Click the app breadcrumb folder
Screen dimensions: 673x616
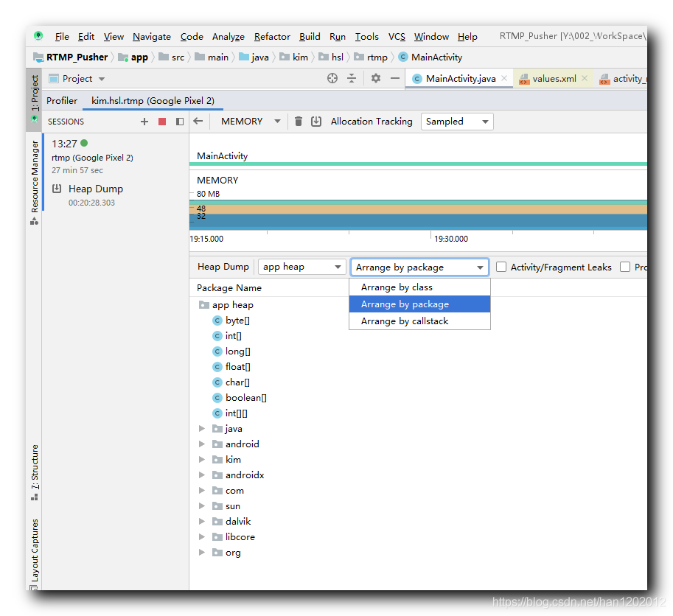tap(133, 57)
